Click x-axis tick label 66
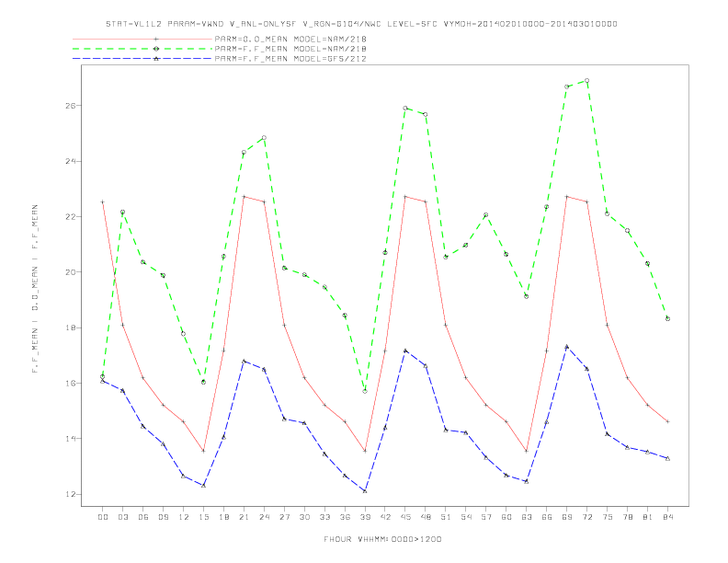The image size is (728, 563). 547,517
